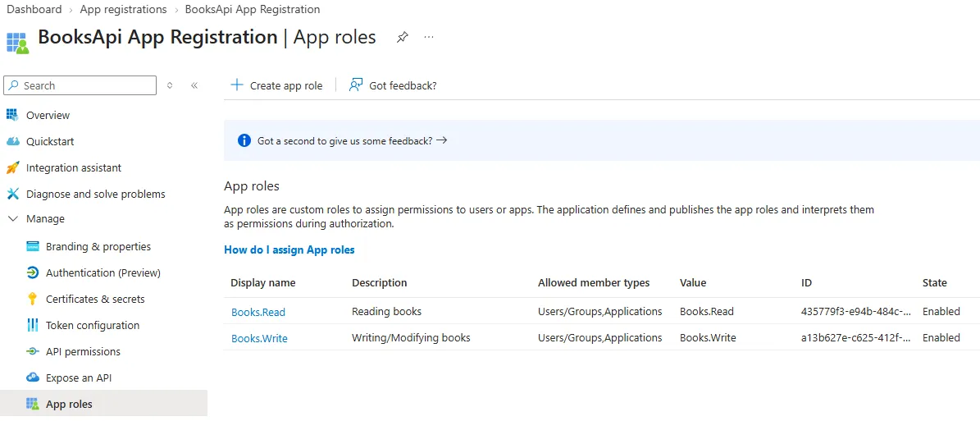980x421 pixels.
Task: Click Got feedback? button
Action: point(393,85)
